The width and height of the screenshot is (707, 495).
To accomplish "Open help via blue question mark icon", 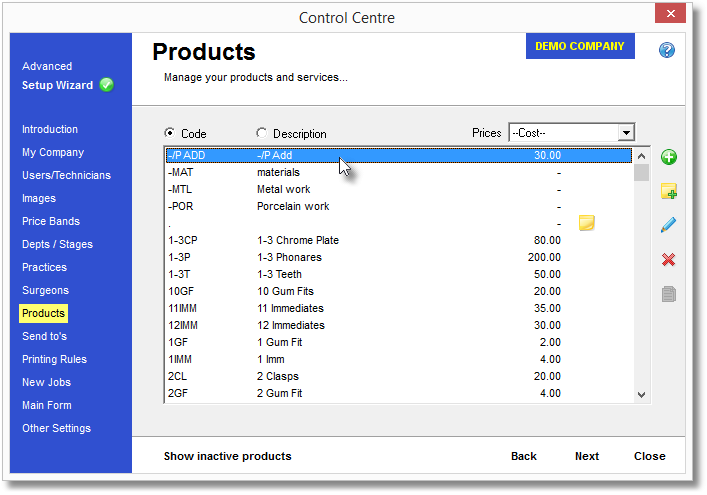I will click(666, 50).
